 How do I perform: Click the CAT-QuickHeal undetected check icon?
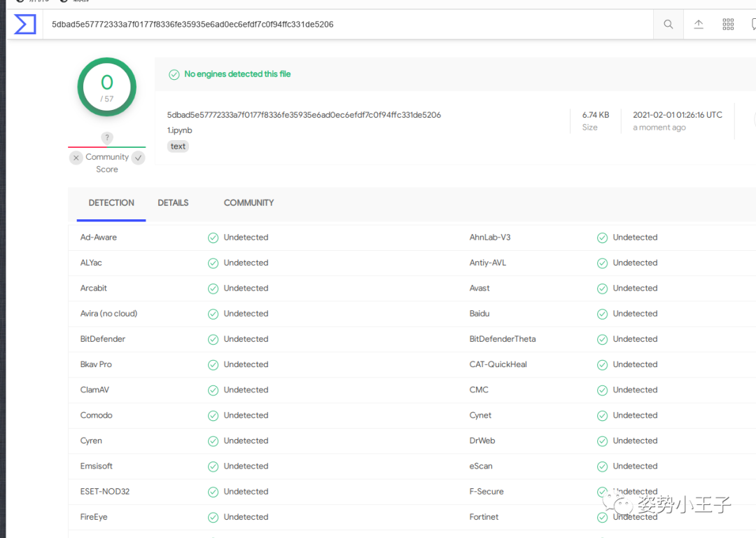point(602,365)
